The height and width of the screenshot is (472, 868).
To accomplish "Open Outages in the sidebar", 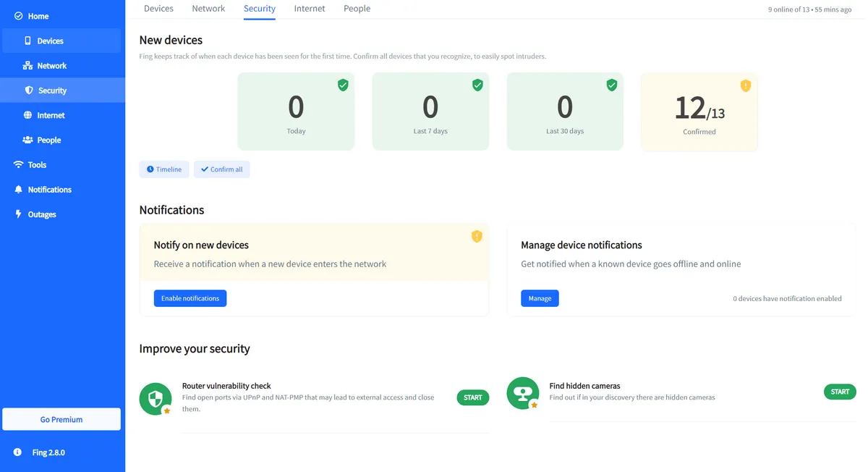I will pos(41,214).
